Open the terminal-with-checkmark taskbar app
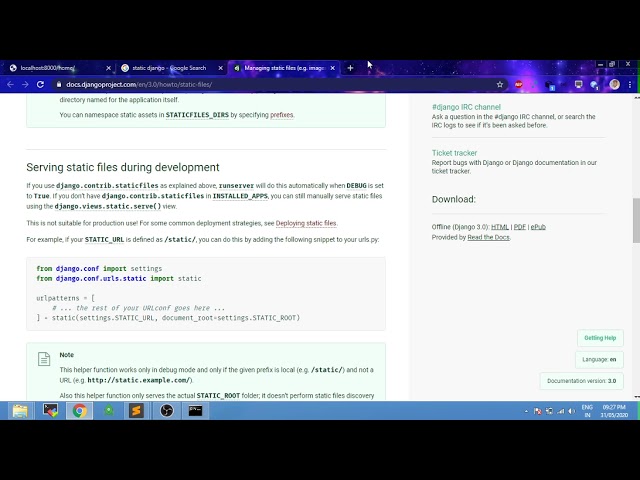This screenshot has height=480, width=640. coord(51,411)
